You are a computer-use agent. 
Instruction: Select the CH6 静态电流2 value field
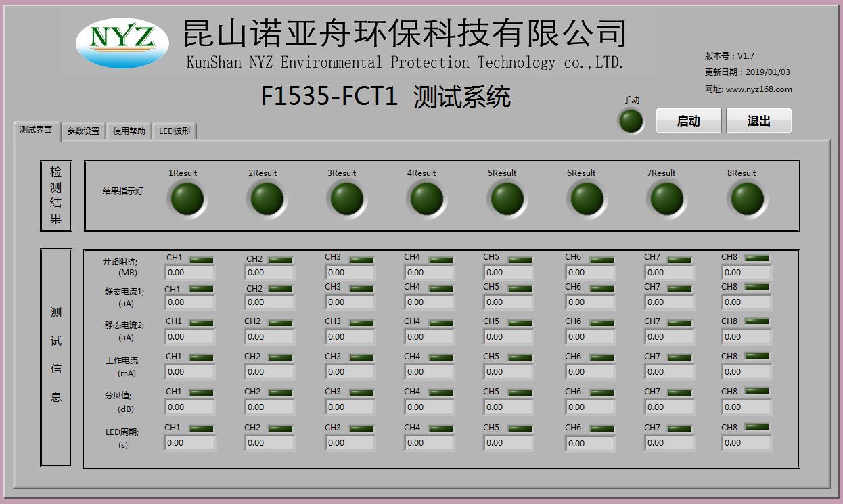click(590, 336)
